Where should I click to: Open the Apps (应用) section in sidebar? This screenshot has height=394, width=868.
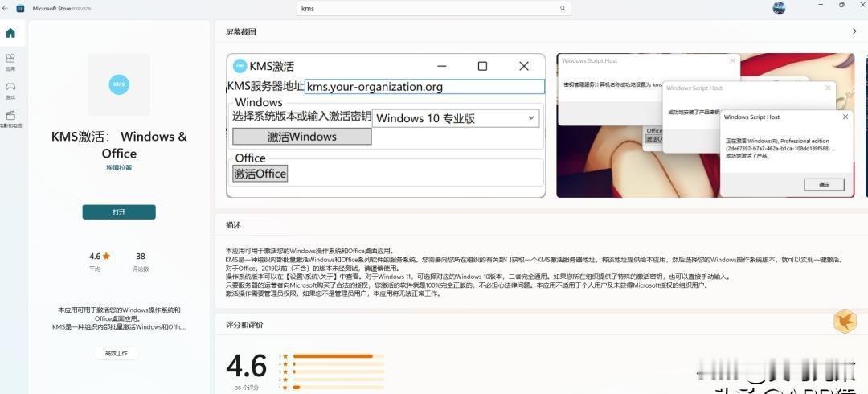click(x=10, y=61)
